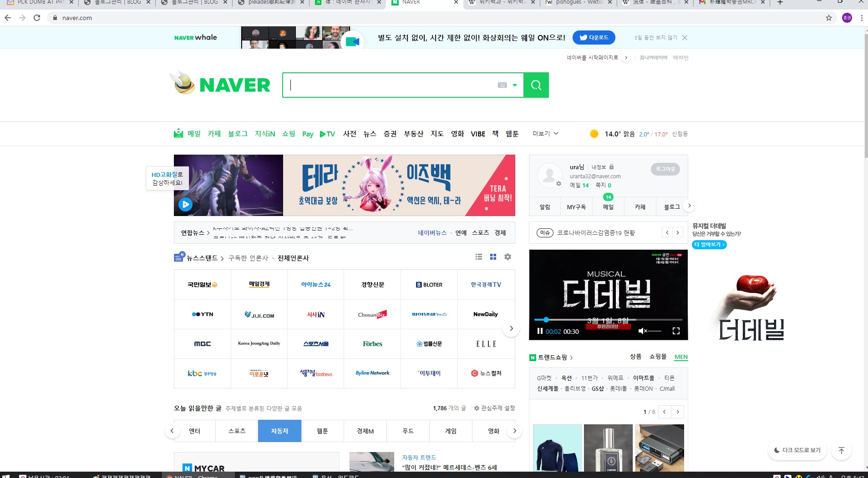This screenshot has height=478, width=868.
Task: Click fullscreen icon on musical video
Action: (x=676, y=331)
